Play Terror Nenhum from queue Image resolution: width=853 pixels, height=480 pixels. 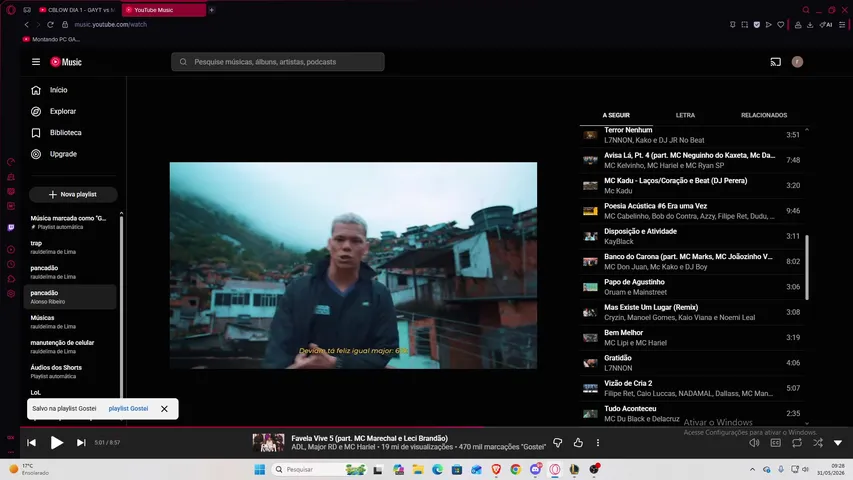pos(693,135)
